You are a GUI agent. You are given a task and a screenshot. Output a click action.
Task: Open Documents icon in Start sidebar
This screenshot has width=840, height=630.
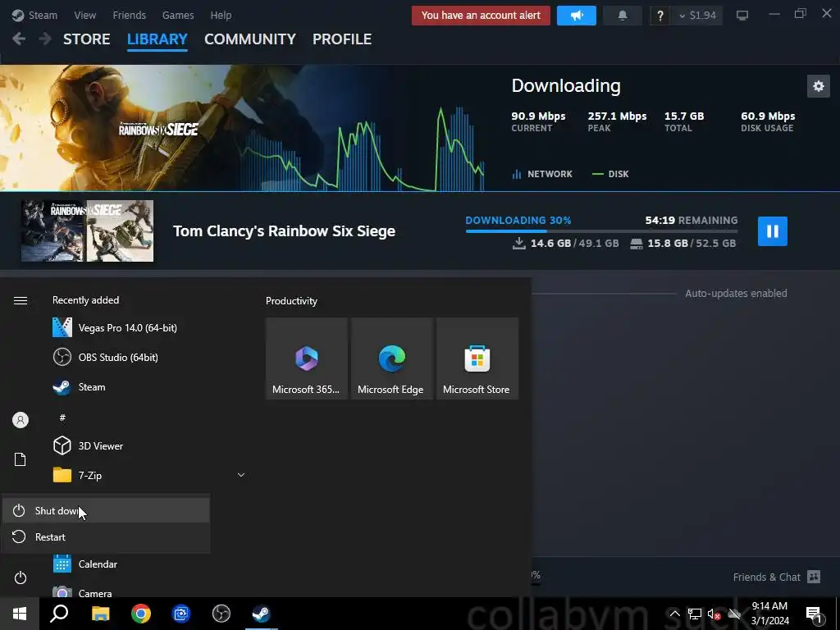coord(21,459)
